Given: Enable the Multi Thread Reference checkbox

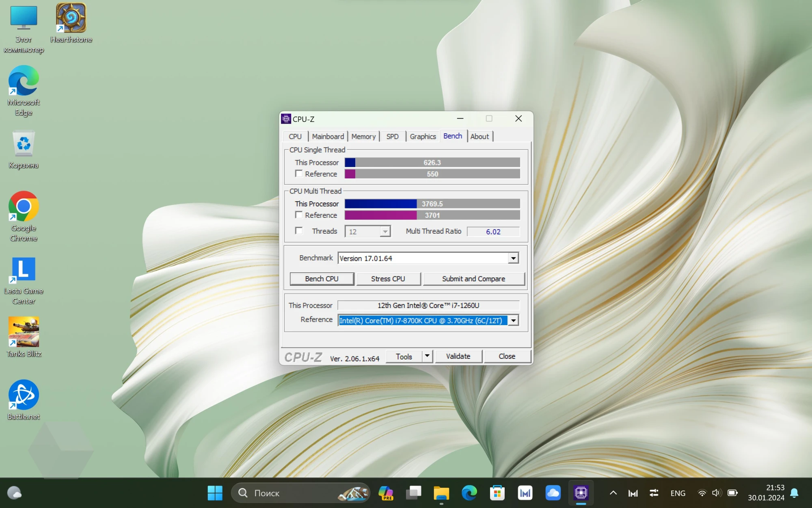Looking at the screenshot, I should tap(299, 215).
